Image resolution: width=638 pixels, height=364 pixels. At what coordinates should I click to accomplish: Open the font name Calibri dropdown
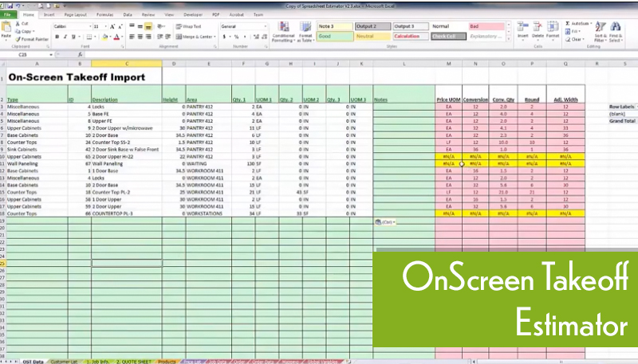[90, 26]
